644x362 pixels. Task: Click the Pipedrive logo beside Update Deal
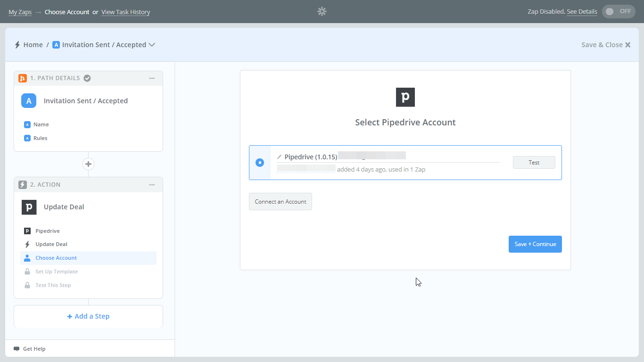pos(29,207)
